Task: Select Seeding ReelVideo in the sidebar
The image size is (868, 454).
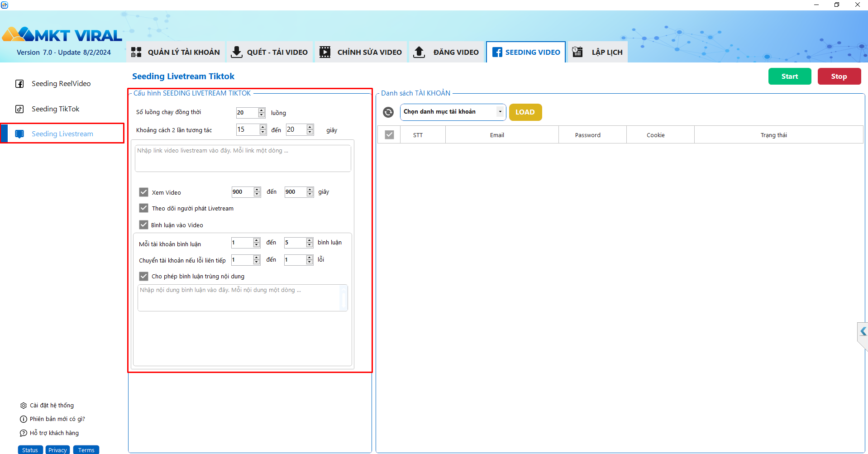Action: (x=61, y=84)
